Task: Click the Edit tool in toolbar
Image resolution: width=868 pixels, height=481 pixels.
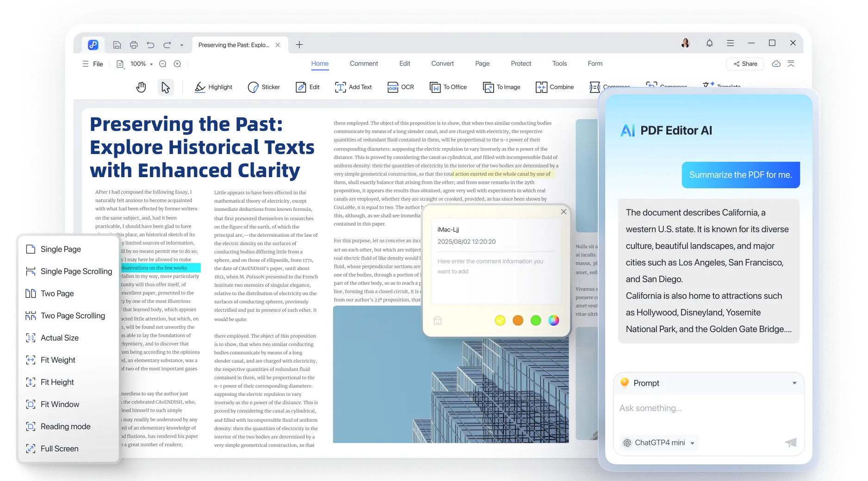Action: point(307,87)
